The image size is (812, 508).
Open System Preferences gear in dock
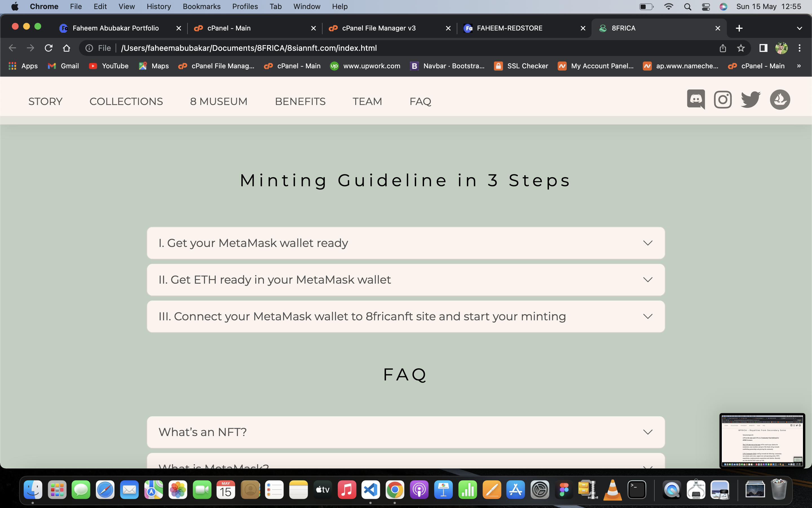coord(540,490)
